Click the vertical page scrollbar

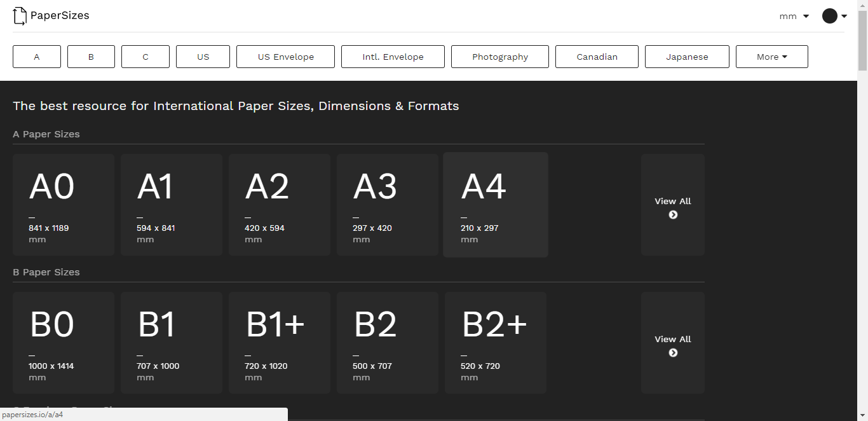point(862,191)
